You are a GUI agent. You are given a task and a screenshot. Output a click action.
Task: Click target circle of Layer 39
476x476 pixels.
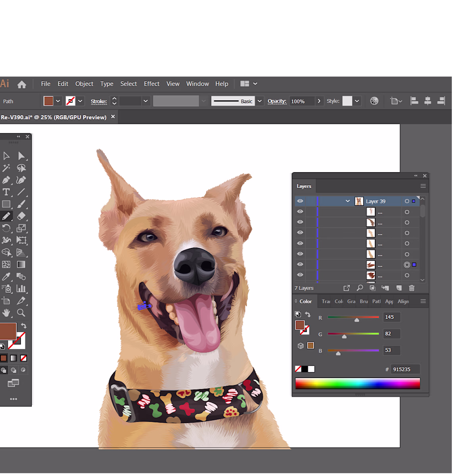(407, 201)
